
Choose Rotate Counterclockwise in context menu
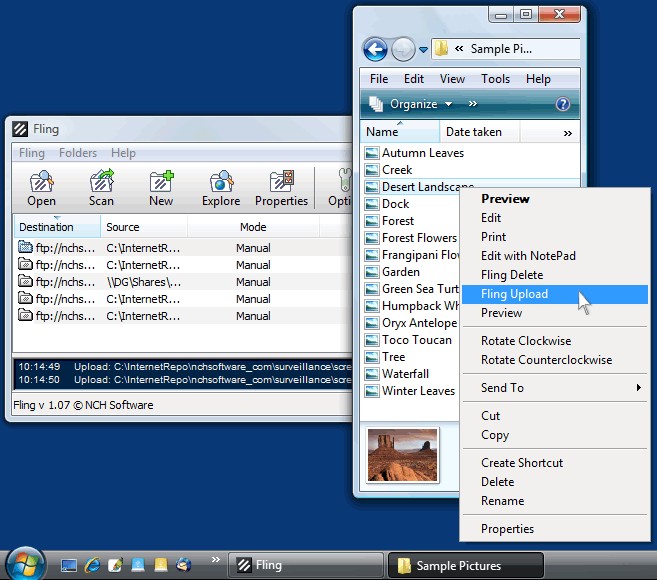[x=555, y=360]
